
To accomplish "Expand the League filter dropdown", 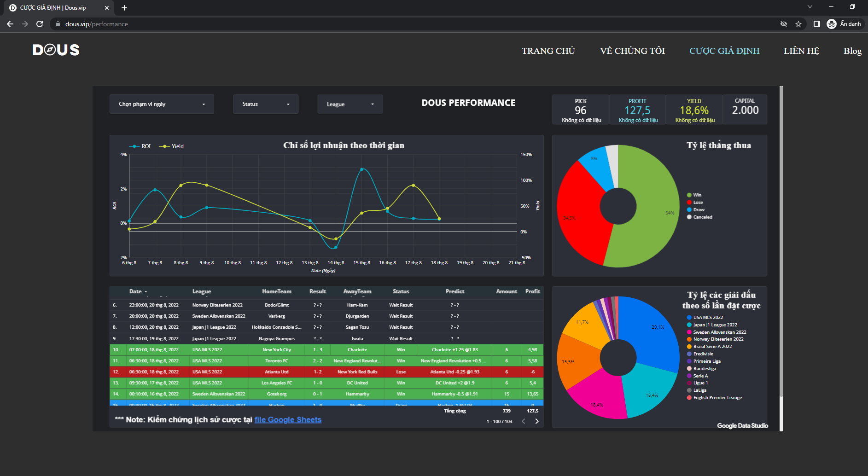I will coord(350,104).
